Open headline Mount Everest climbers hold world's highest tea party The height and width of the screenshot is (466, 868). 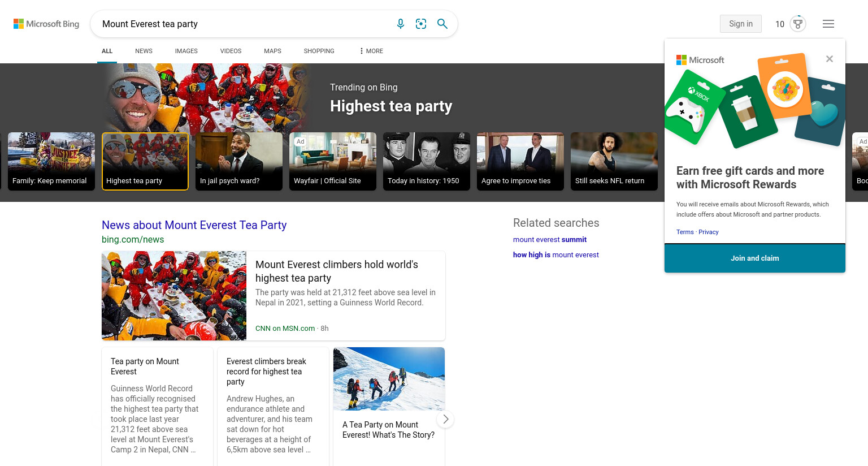point(337,271)
